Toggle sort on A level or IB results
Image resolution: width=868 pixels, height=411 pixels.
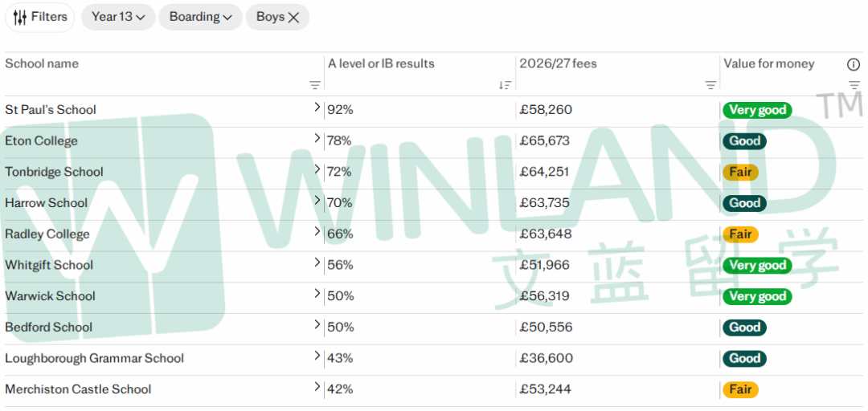pyautogui.click(x=505, y=84)
